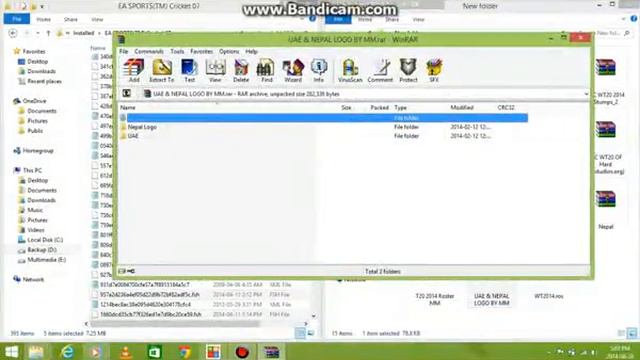Select the WT2014.ros file in New folder
The image size is (640, 360).
coord(549,296)
